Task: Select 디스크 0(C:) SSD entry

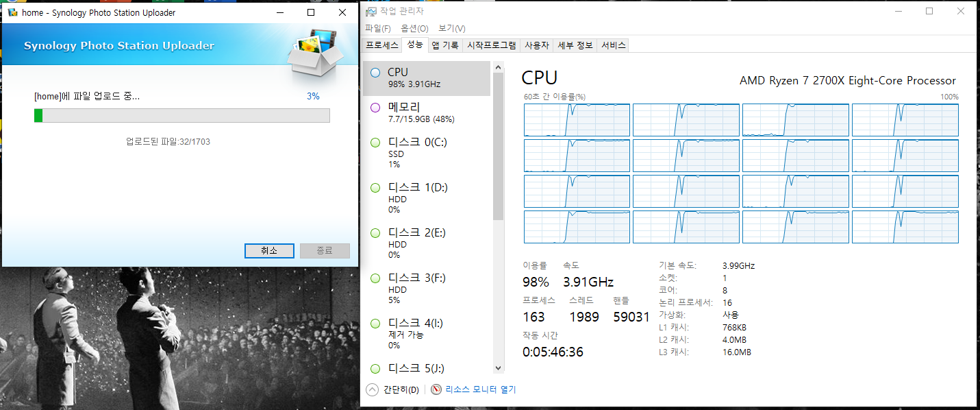Action: click(427, 153)
